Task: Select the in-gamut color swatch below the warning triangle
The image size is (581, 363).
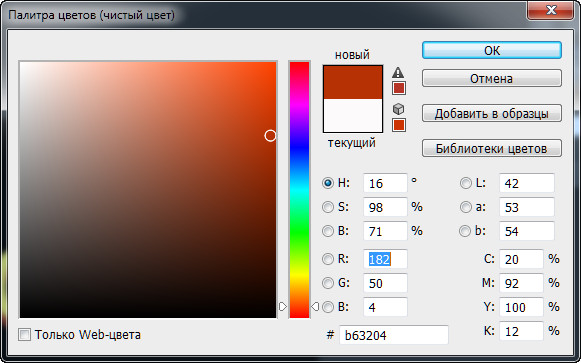Action: (399, 88)
